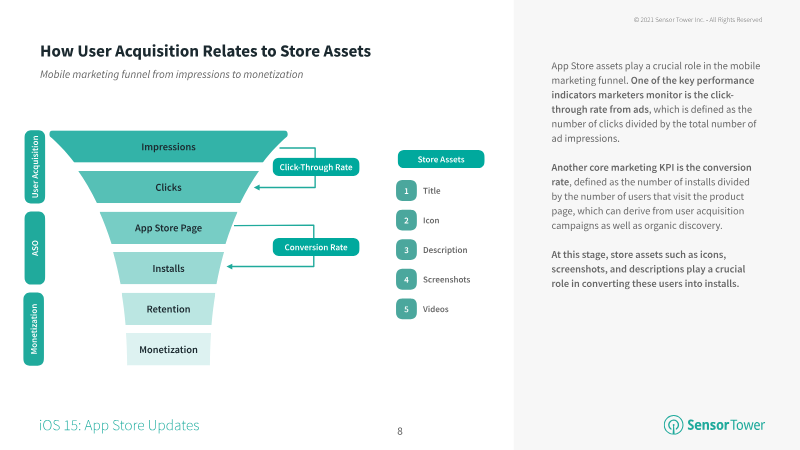Viewport: 800px width, 450px height.
Task: Click the vertical Monetization side label
Action: coord(34,327)
